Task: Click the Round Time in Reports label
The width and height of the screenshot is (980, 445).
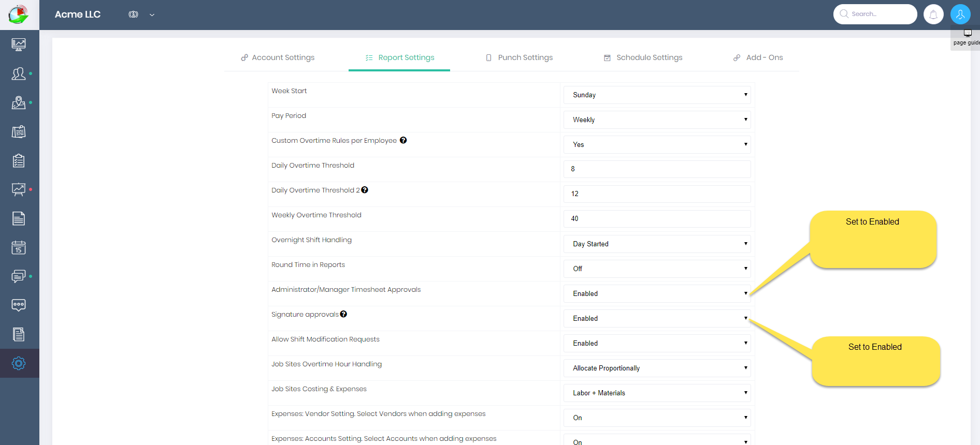Action: point(308,264)
